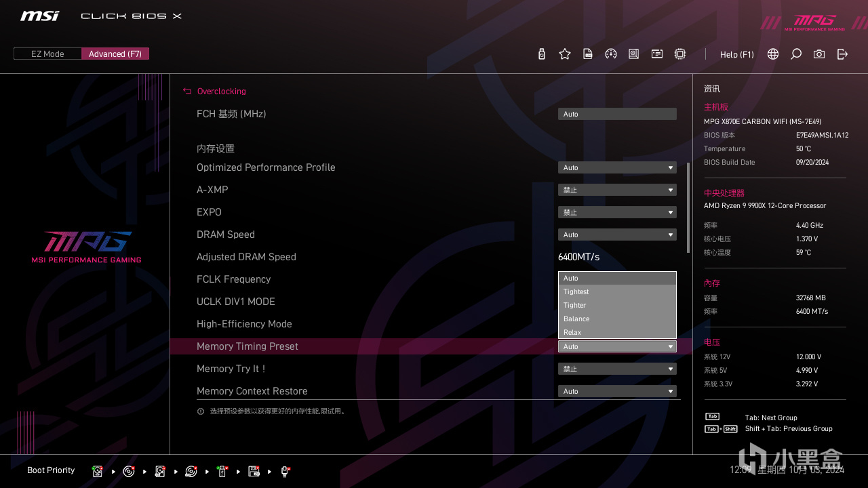Click the exit door-arrow icon

842,54
